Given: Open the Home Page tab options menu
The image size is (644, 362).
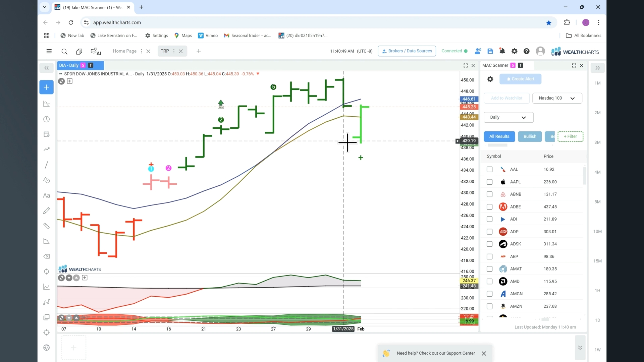Looking at the screenshot, I should point(141,51).
